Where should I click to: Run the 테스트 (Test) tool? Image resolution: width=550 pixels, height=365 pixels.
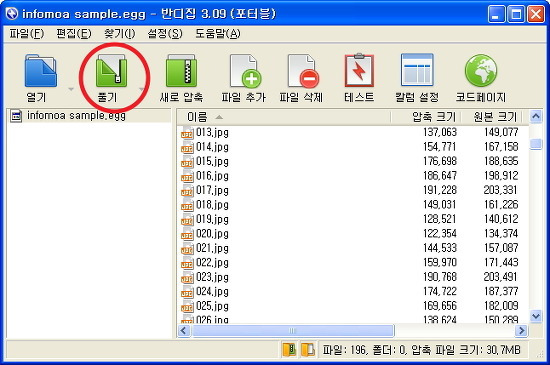click(x=359, y=70)
